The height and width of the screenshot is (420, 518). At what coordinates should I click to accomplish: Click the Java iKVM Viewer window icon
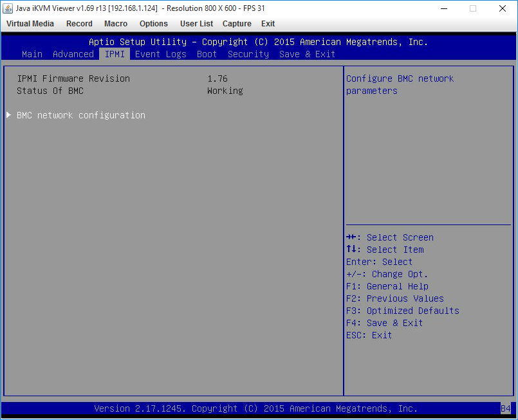(x=8, y=8)
